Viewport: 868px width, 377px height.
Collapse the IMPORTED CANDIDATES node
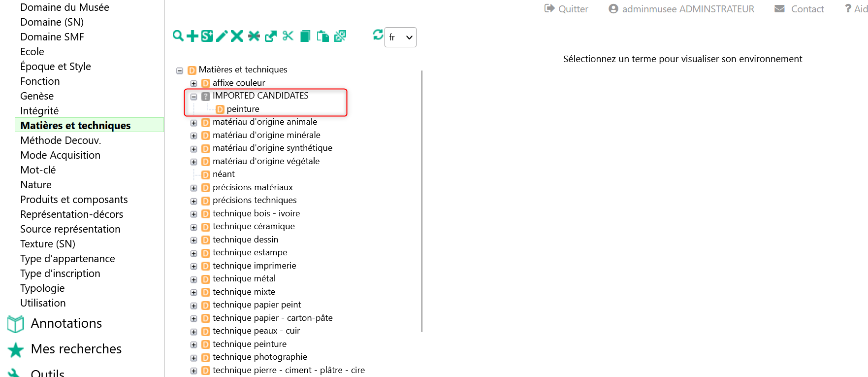tap(193, 97)
